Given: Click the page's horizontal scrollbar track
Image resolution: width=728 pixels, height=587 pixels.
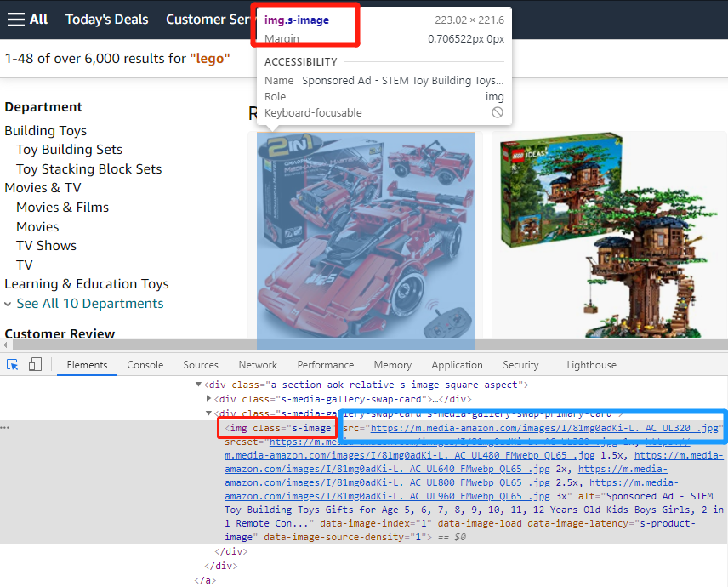Looking at the screenshot, I should tap(372, 345).
